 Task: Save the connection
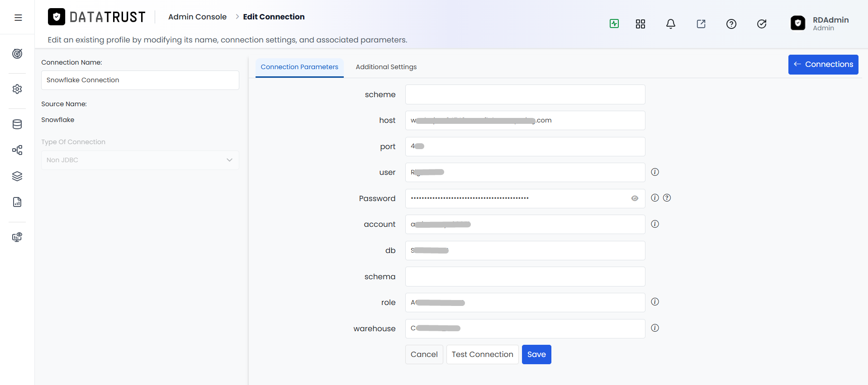(x=536, y=354)
